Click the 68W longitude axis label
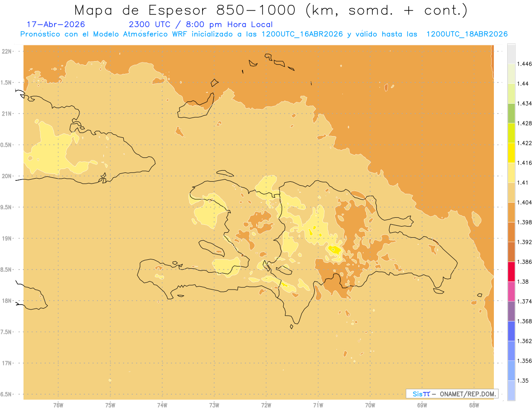 [474, 405]
